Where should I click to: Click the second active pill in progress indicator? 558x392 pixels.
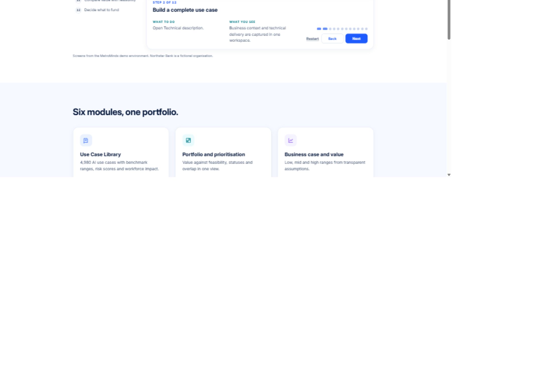click(x=325, y=29)
